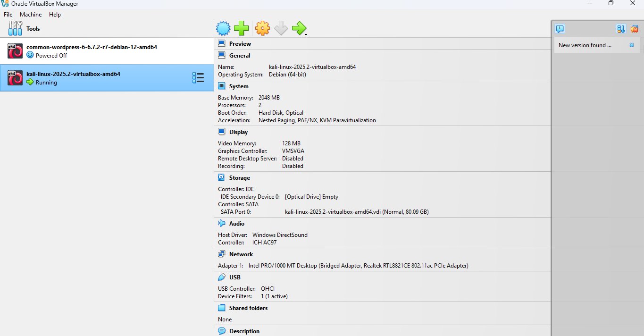
Task: Select the Tools entry in the sidebar
Action: pos(107,28)
